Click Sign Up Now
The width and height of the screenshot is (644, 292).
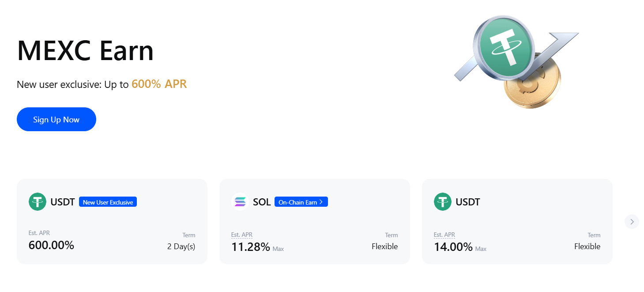click(x=56, y=119)
